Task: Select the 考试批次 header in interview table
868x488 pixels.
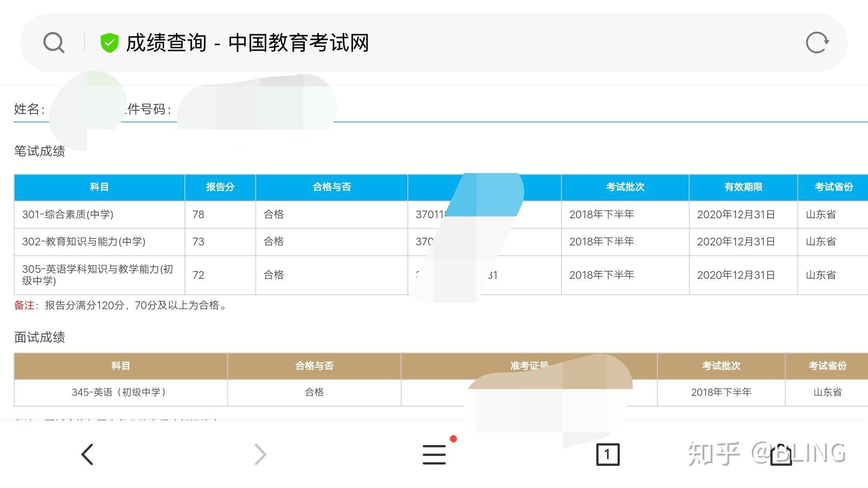Action: (x=721, y=366)
